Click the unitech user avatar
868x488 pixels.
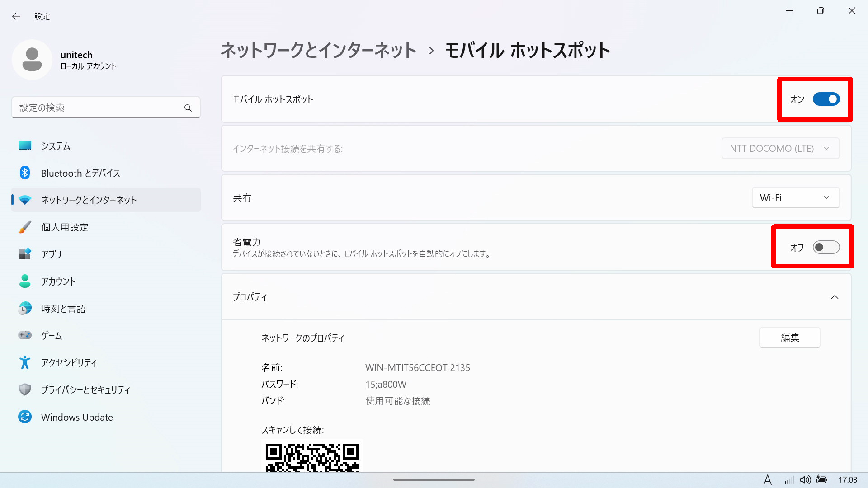pyautogui.click(x=32, y=60)
